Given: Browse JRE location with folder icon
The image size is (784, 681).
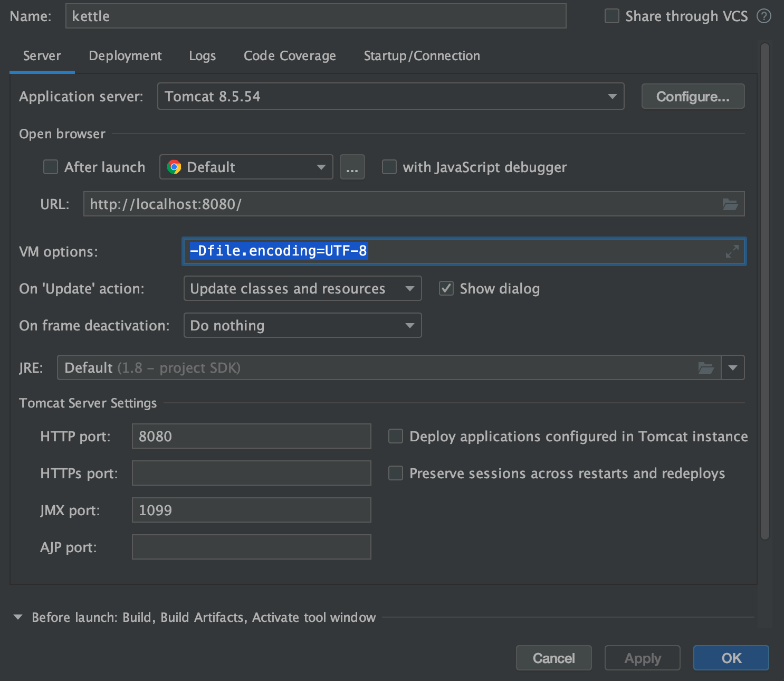Looking at the screenshot, I should [706, 368].
